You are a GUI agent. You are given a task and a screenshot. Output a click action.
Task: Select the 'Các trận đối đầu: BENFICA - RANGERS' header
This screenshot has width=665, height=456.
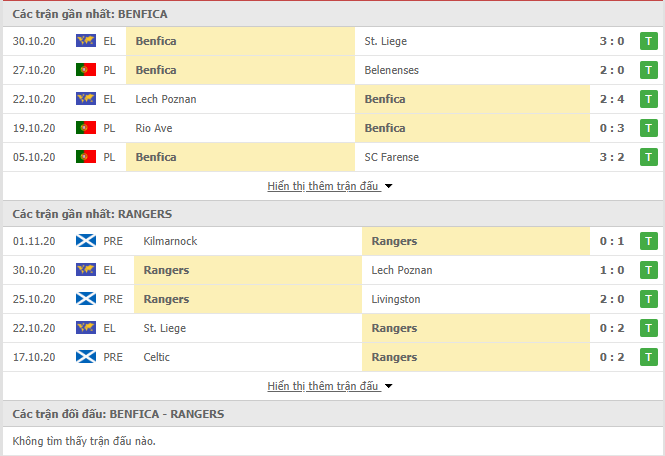point(118,414)
